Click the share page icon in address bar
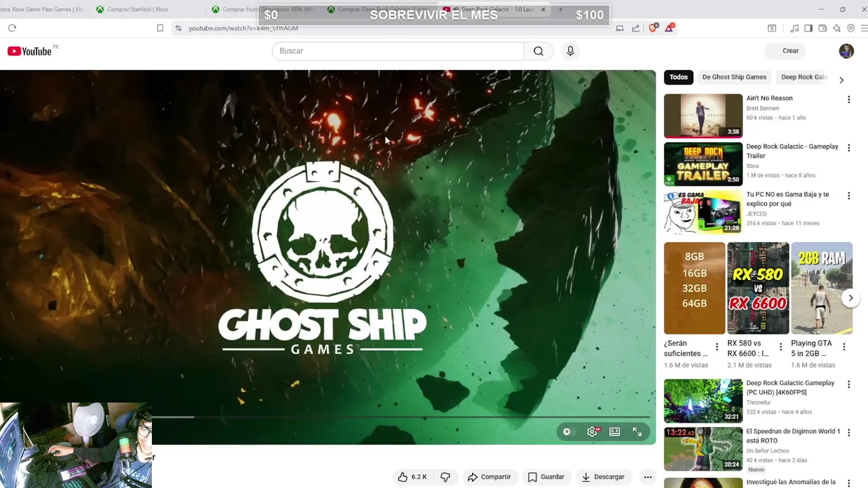Viewport: 868px width, 488px height. click(635, 28)
